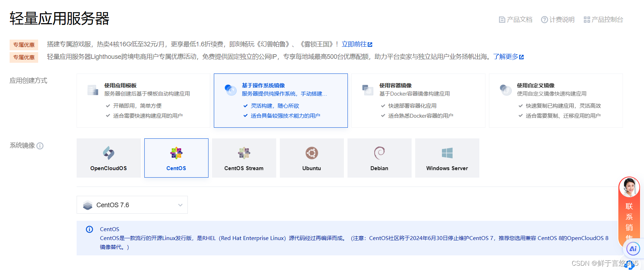Select the 基于操作系统镜像 creation card
Image resolution: width=644 pixels, height=270 pixels.
pyautogui.click(x=281, y=101)
